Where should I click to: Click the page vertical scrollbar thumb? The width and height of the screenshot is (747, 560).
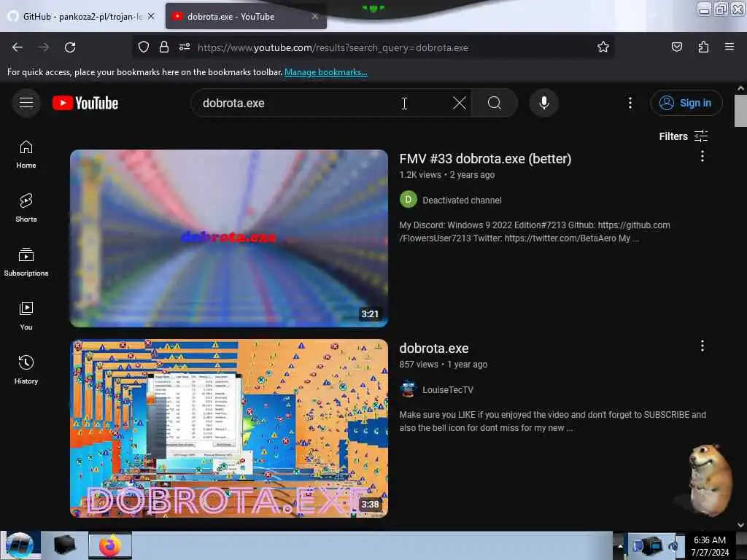point(740,111)
